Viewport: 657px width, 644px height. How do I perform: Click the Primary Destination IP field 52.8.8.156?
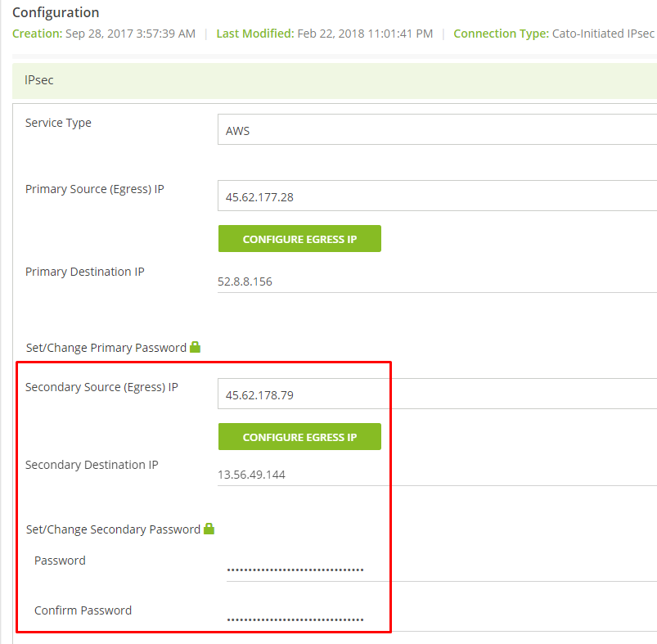click(437, 281)
